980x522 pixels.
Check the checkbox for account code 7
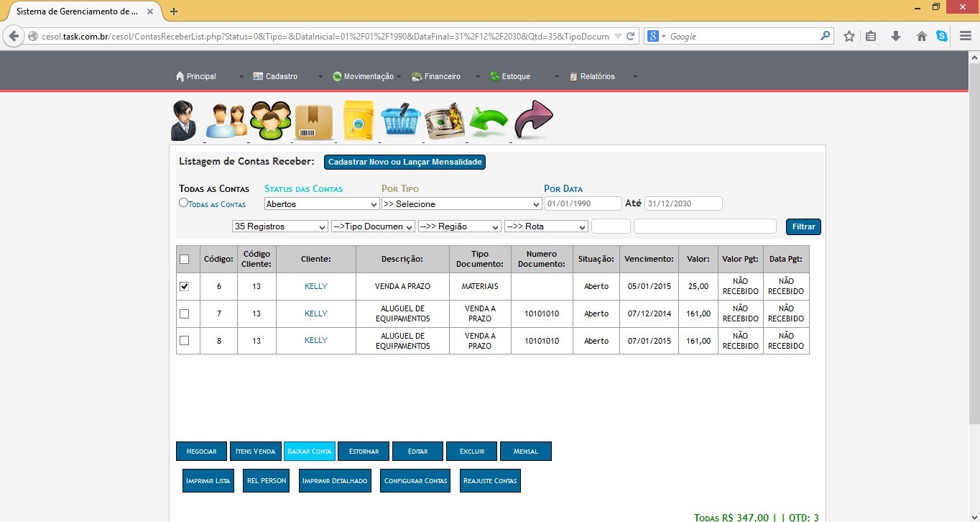coord(185,313)
